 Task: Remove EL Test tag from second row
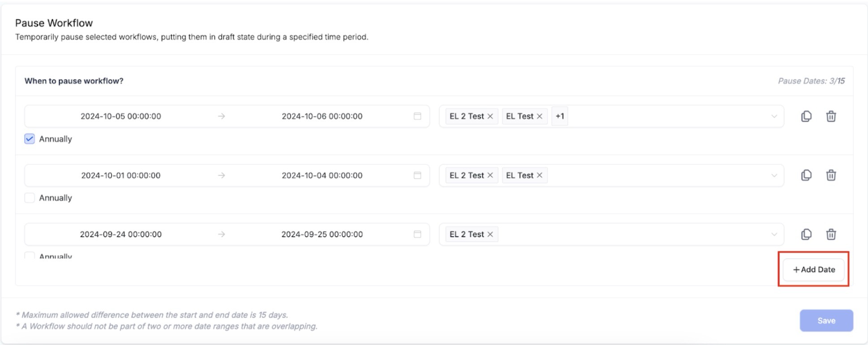click(540, 175)
